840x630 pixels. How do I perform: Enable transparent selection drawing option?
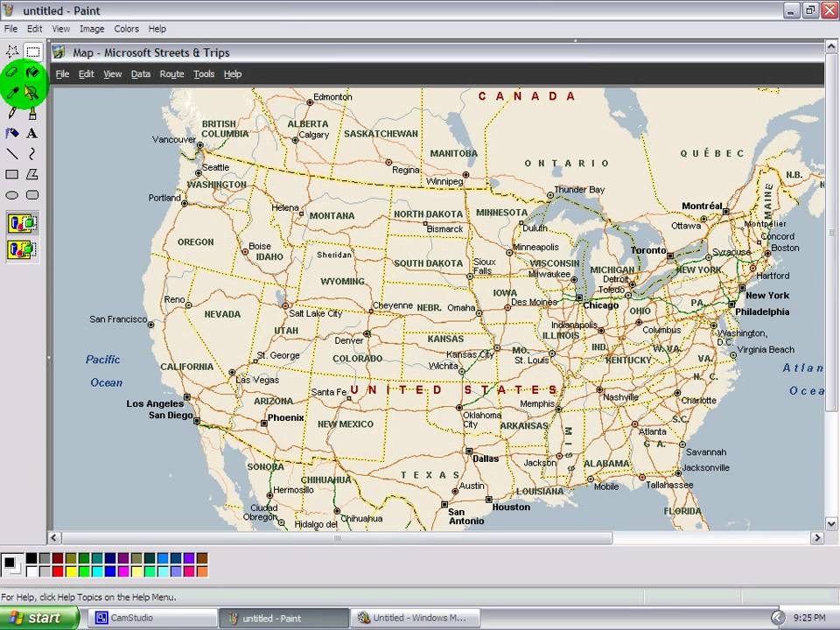point(23,249)
